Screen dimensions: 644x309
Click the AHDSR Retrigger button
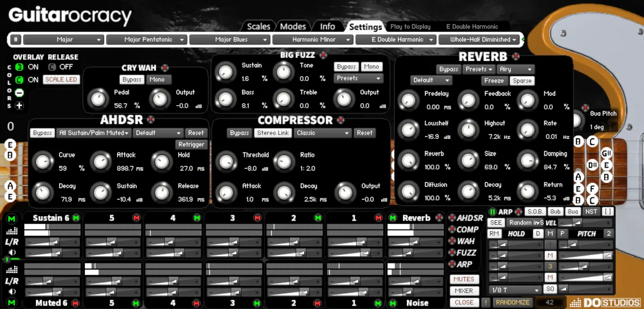coord(191,144)
